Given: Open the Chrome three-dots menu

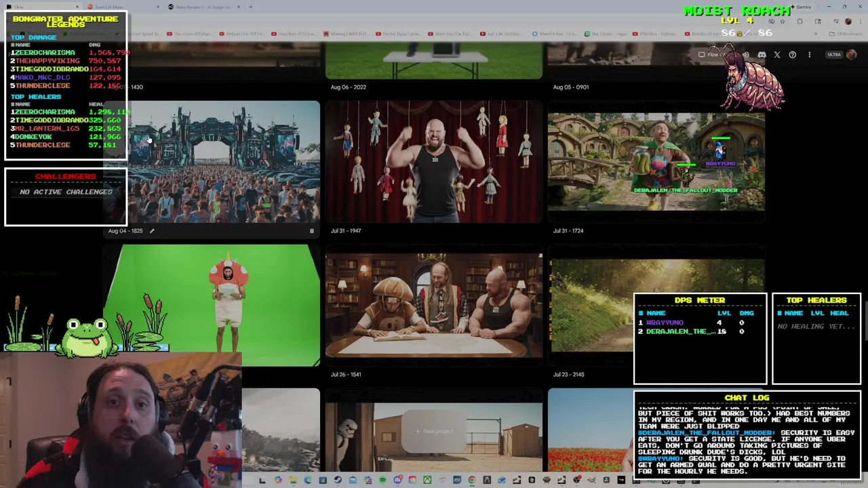Looking at the screenshot, I should click(861, 22).
